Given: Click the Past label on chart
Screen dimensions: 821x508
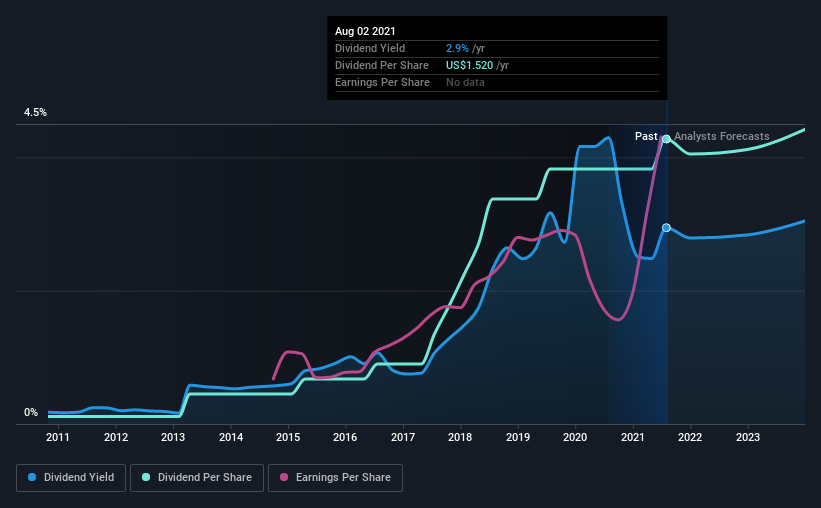Looking at the screenshot, I should pos(646,136).
